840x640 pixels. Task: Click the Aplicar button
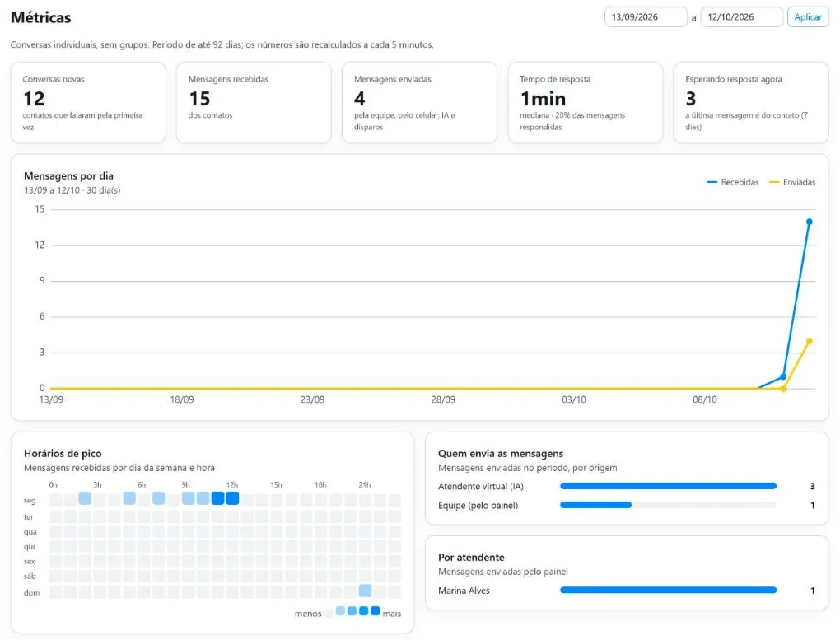pyautogui.click(x=808, y=17)
